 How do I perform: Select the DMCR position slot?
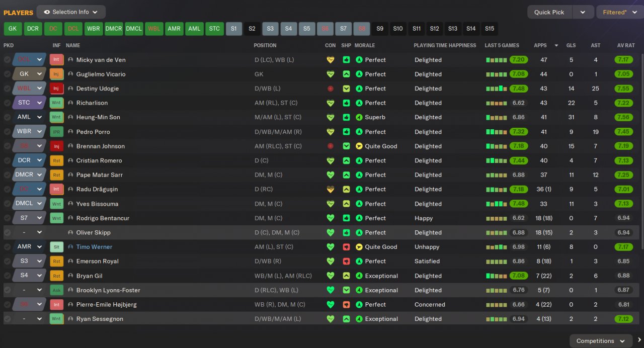[x=114, y=29]
